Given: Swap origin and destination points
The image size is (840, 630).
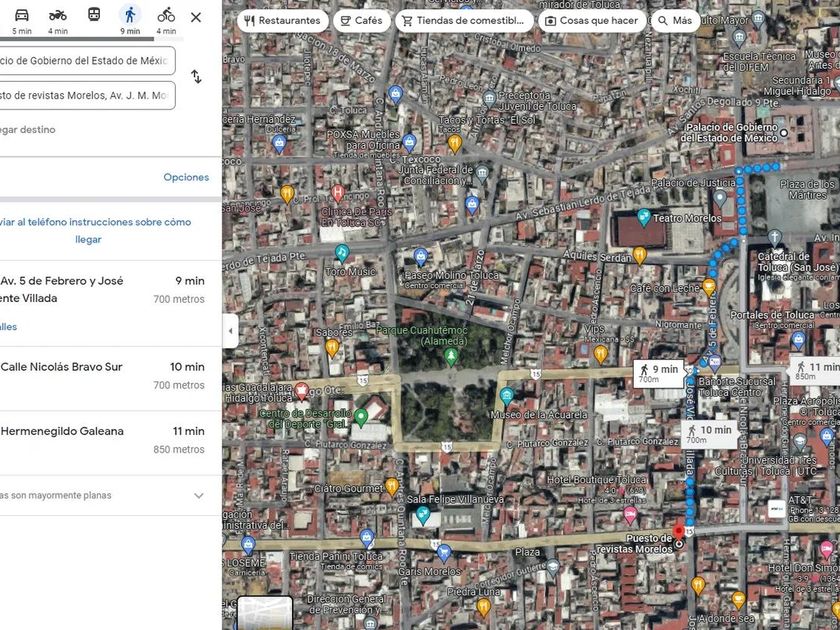Looking at the screenshot, I should (196, 77).
